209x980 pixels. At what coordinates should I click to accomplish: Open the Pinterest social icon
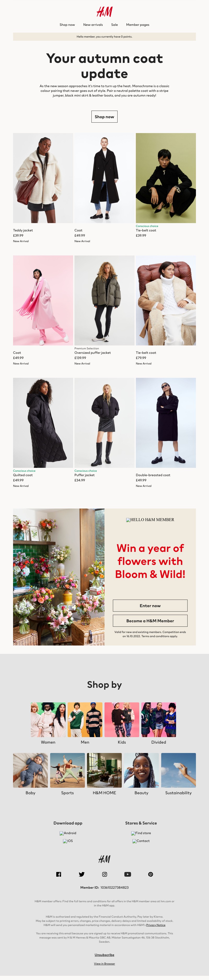point(151,874)
